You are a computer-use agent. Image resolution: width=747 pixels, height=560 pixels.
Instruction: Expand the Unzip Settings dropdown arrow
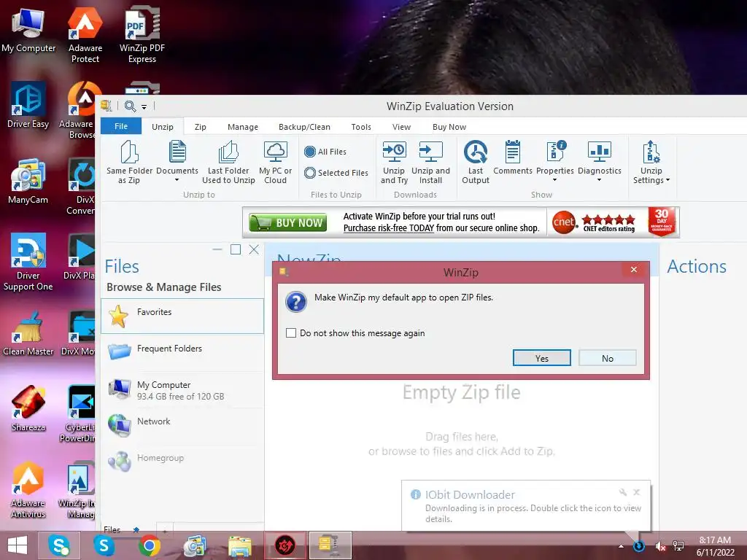pyautogui.click(x=668, y=180)
